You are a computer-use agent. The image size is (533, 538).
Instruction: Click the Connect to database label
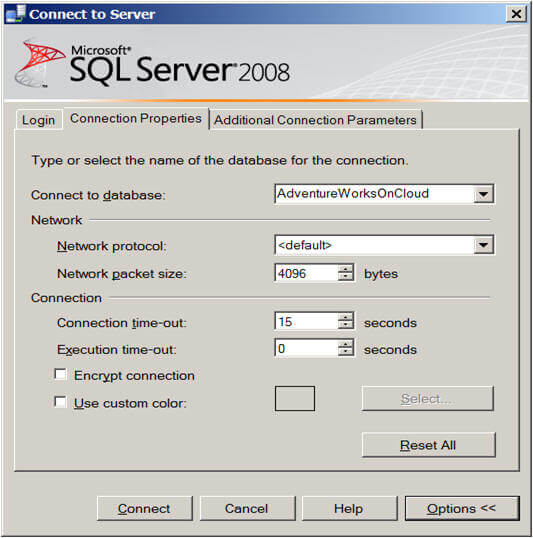(98, 195)
